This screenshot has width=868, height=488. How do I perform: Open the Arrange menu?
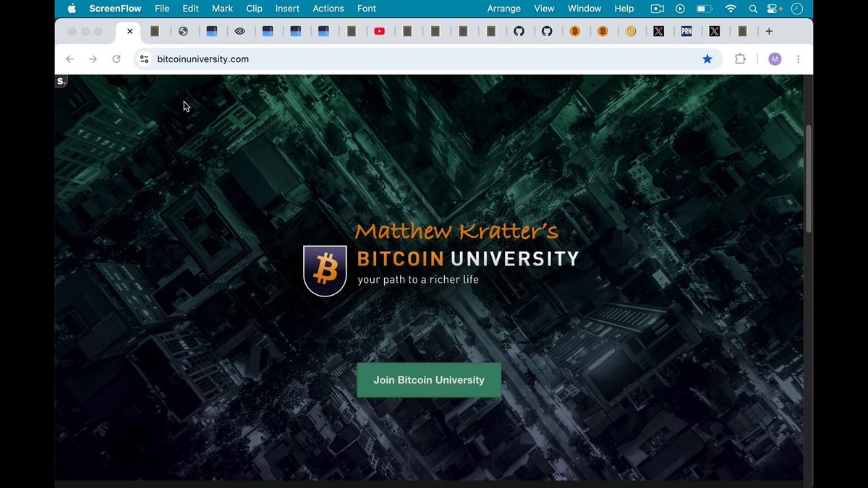504,9
